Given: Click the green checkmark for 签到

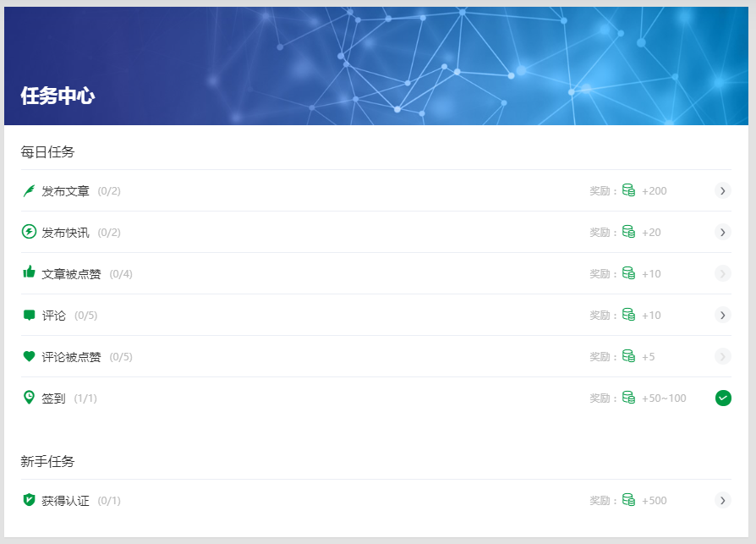Looking at the screenshot, I should 722,398.
